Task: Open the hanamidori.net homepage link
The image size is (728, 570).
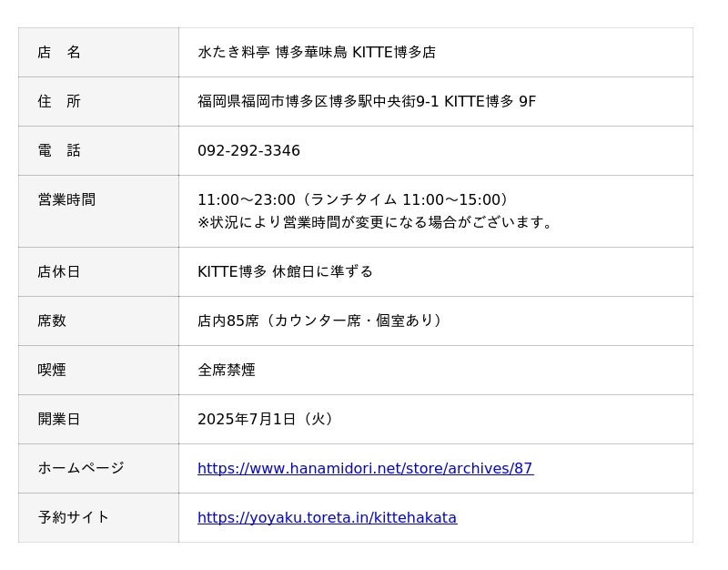Action: 365,469
